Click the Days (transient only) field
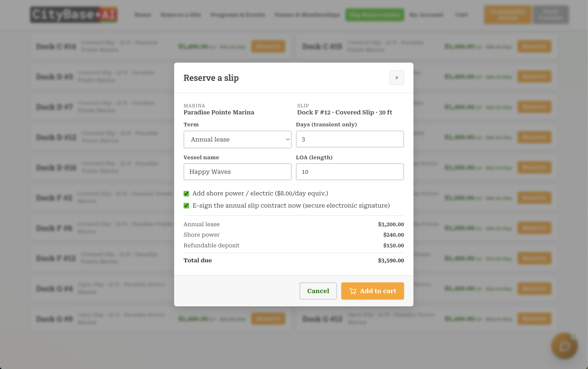The height and width of the screenshot is (369, 588). coord(350,139)
